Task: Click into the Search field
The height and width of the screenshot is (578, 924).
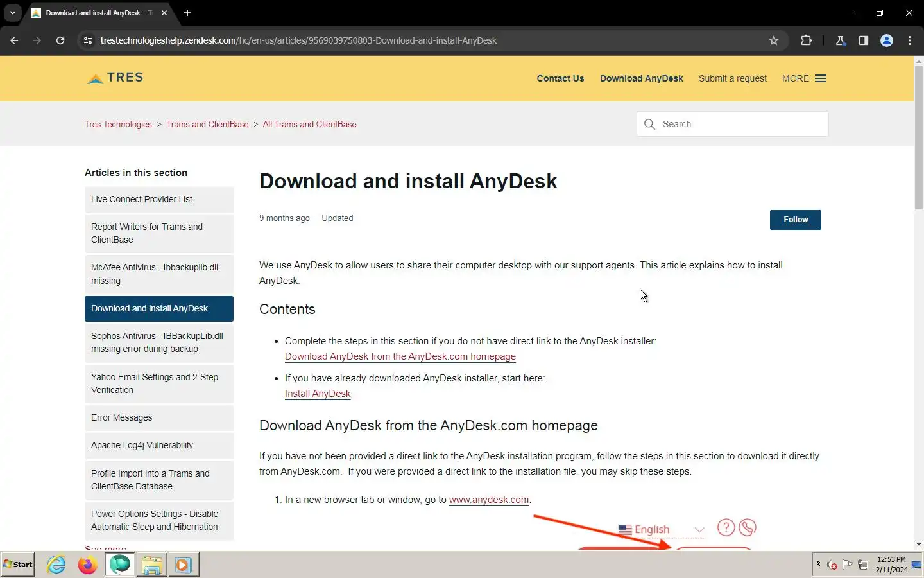Action: pos(732,124)
